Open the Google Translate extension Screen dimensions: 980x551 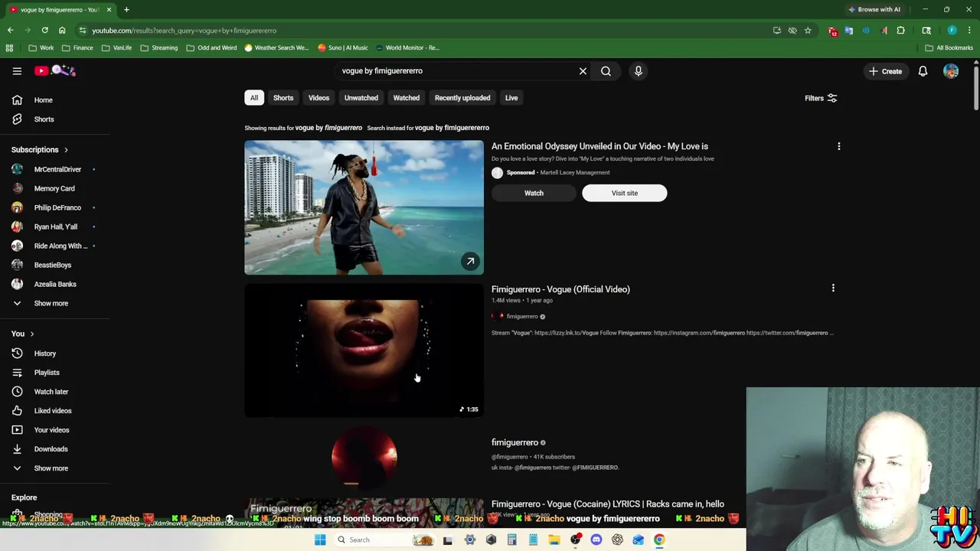[849, 31]
